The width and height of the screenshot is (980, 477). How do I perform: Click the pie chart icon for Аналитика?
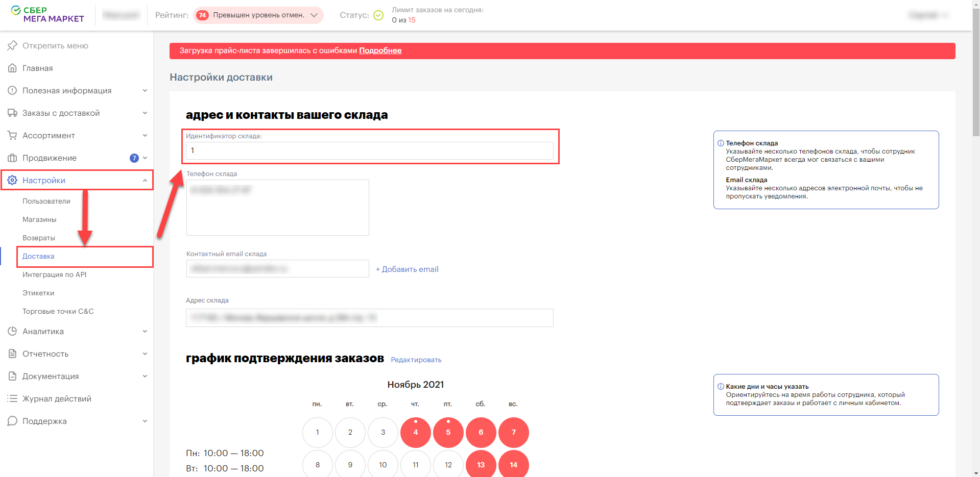point(12,331)
